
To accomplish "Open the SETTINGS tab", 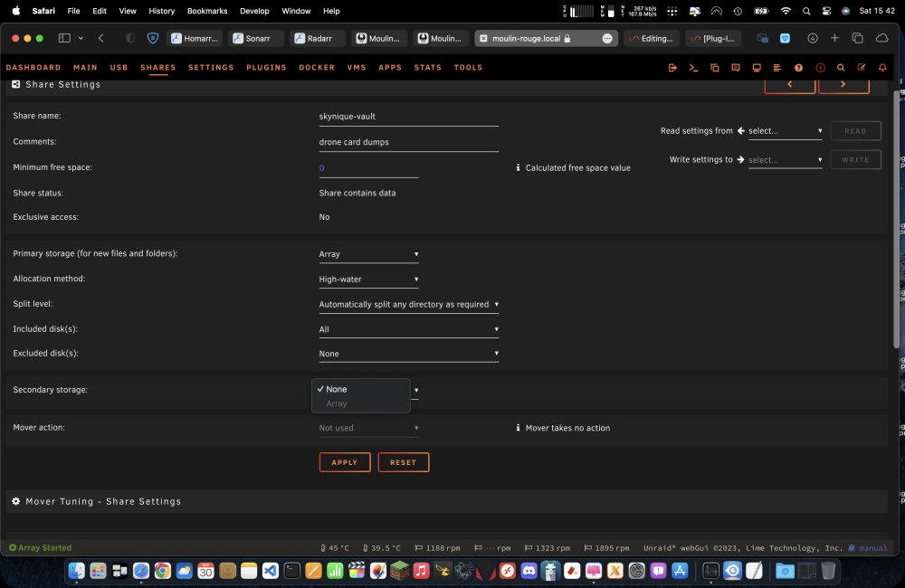I will pyautogui.click(x=211, y=68).
